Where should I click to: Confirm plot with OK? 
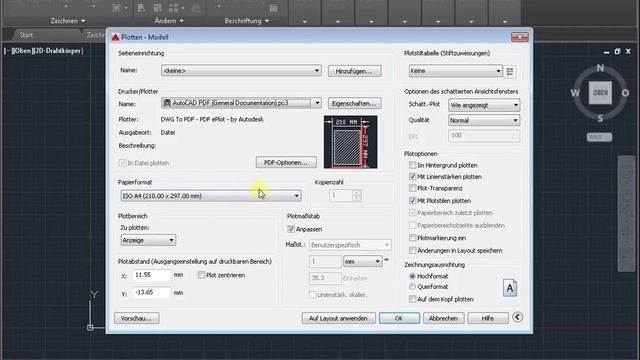(399, 318)
